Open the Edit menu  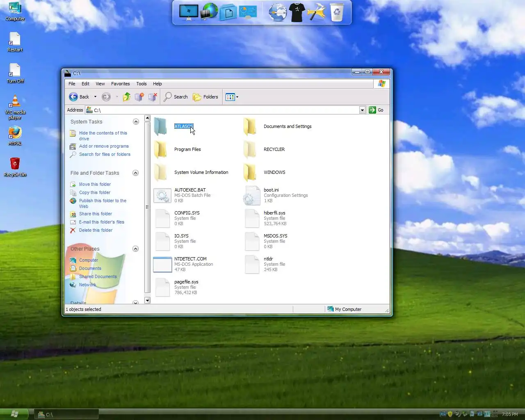pyautogui.click(x=85, y=84)
